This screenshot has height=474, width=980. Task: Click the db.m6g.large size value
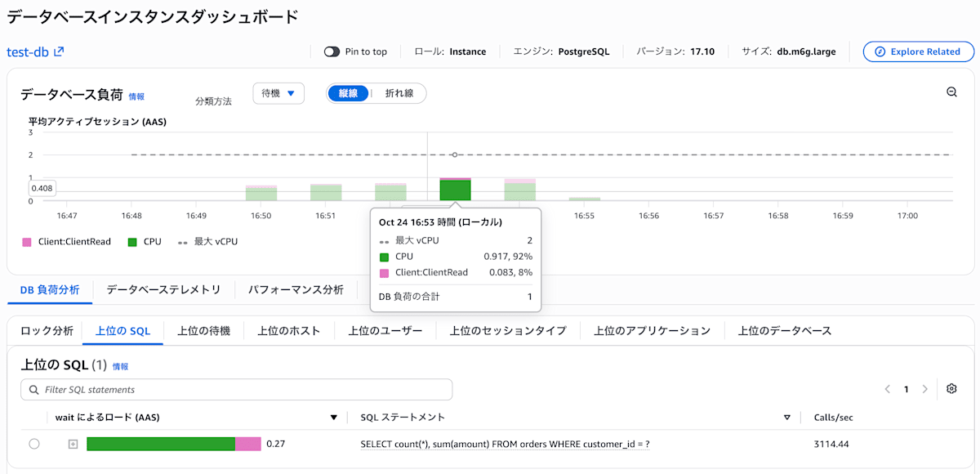806,51
